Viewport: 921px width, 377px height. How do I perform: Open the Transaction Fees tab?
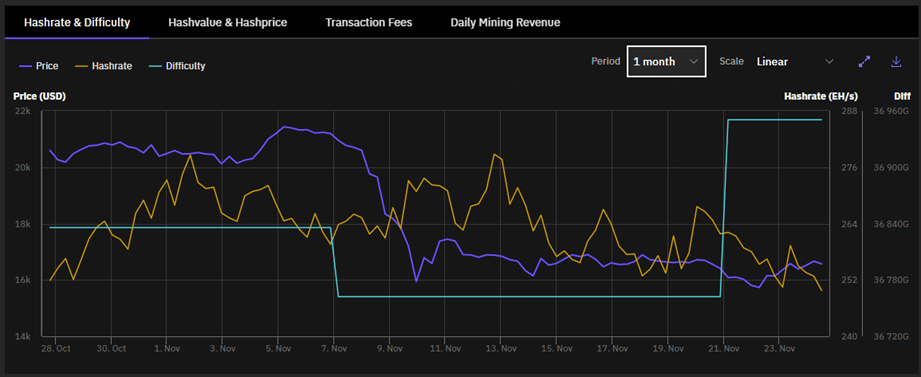tap(369, 23)
